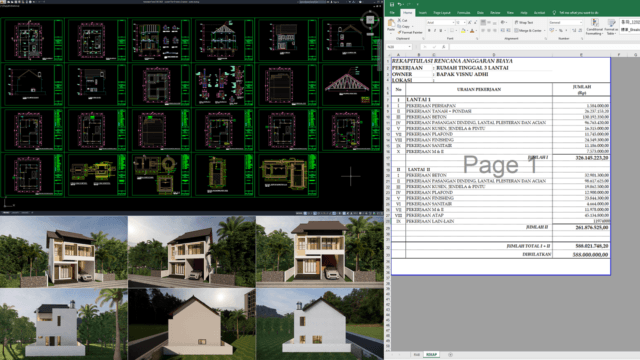Click Increase Decimal icon
Image resolution: width=640 pixels, height=360 pixels.
573,31
